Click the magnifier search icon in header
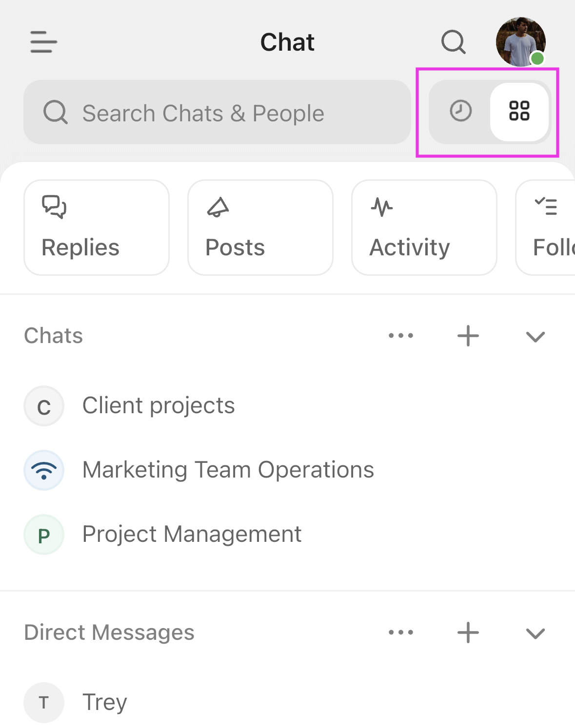The height and width of the screenshot is (728, 575). [x=453, y=42]
